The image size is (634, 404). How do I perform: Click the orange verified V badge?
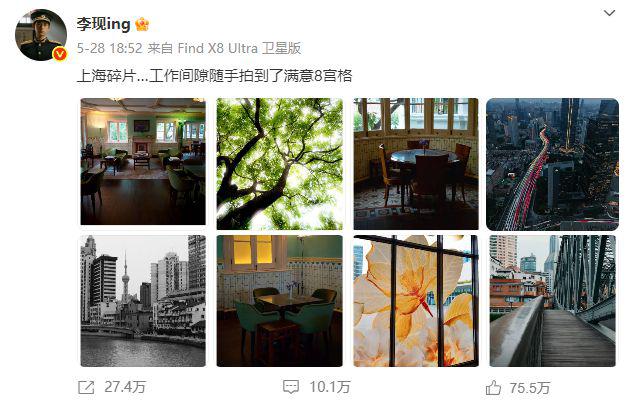coord(60,54)
